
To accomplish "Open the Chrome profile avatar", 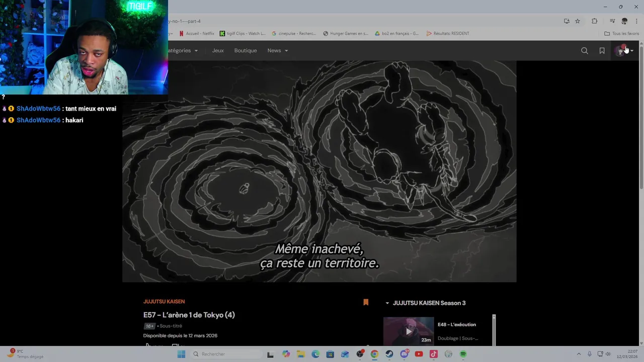I will tap(624, 21).
